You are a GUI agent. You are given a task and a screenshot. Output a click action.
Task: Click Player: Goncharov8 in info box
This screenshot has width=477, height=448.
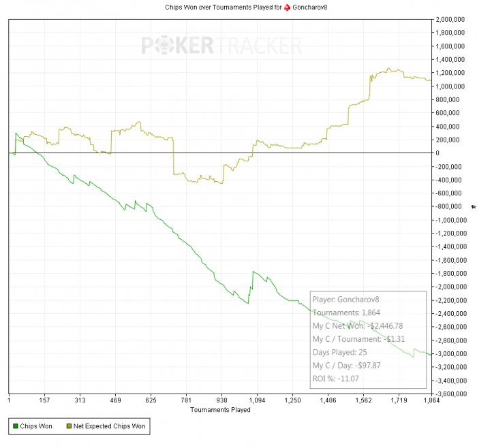pyautogui.click(x=346, y=300)
